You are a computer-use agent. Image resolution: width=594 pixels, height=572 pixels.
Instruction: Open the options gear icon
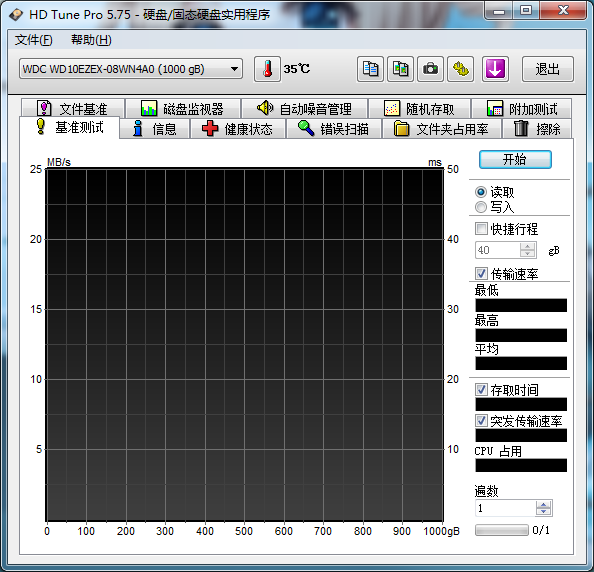tap(460, 69)
